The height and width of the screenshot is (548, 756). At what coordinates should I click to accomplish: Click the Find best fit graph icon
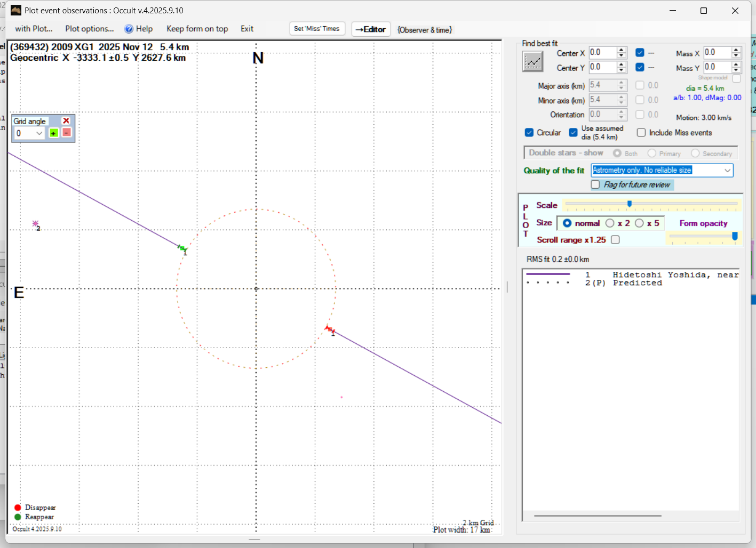click(532, 62)
